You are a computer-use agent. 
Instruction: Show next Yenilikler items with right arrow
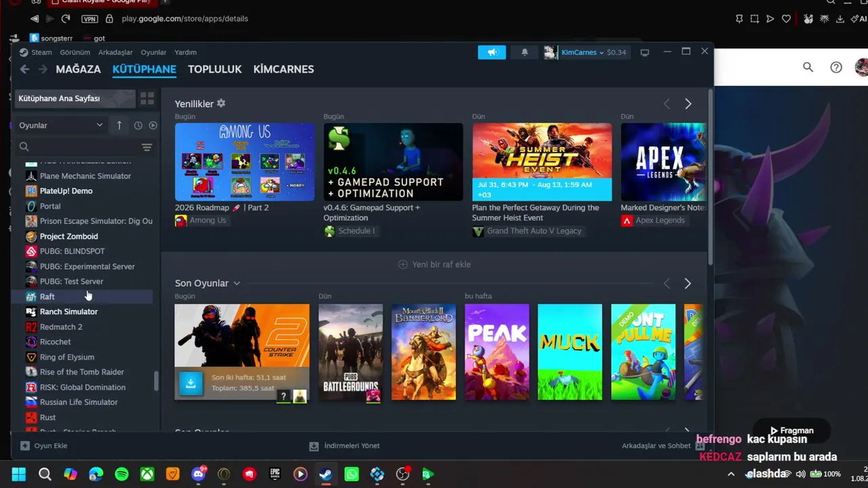click(x=688, y=104)
